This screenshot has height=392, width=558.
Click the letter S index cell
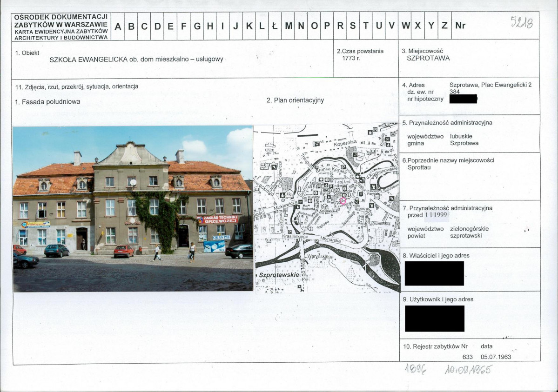(x=353, y=26)
